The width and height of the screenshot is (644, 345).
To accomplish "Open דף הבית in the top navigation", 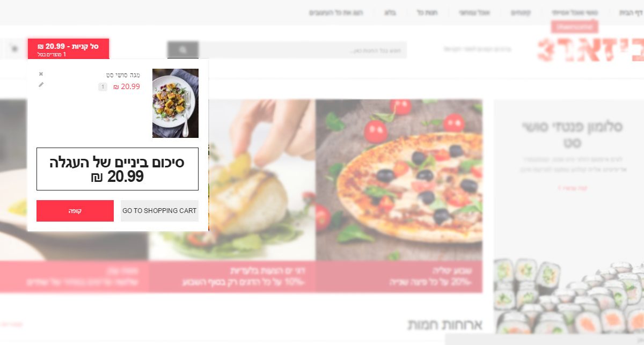I will coord(631,12).
